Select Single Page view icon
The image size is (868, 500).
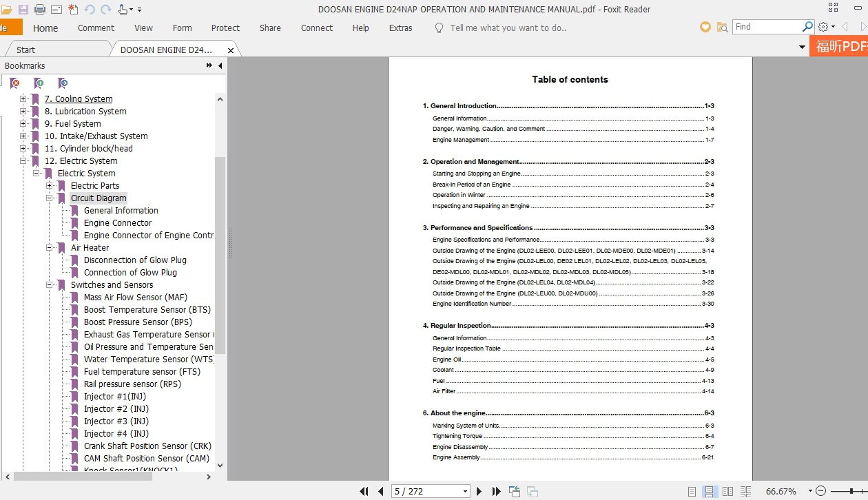(692, 492)
